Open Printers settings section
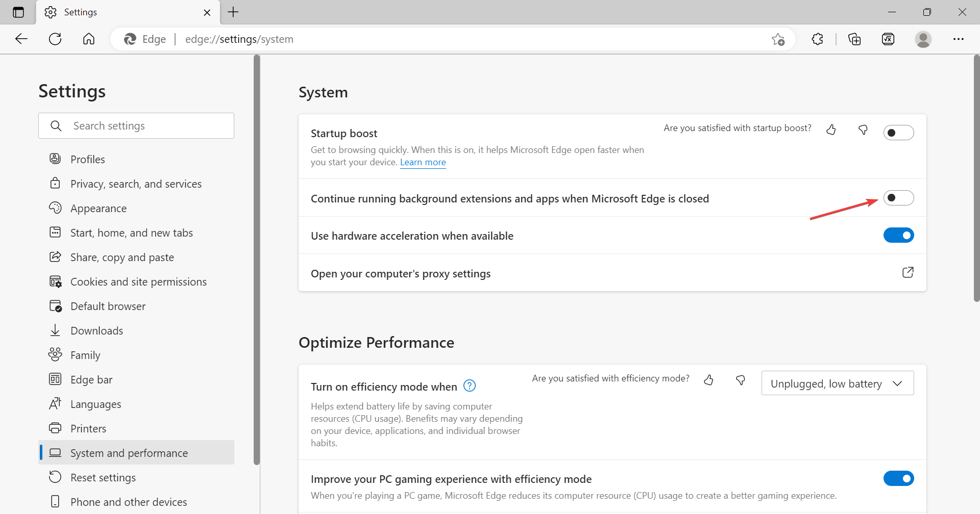Screen dimensions: 980x514 (x=136, y=428)
